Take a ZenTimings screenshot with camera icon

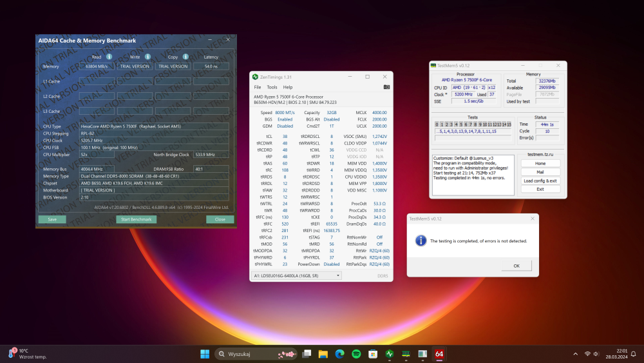(x=386, y=86)
